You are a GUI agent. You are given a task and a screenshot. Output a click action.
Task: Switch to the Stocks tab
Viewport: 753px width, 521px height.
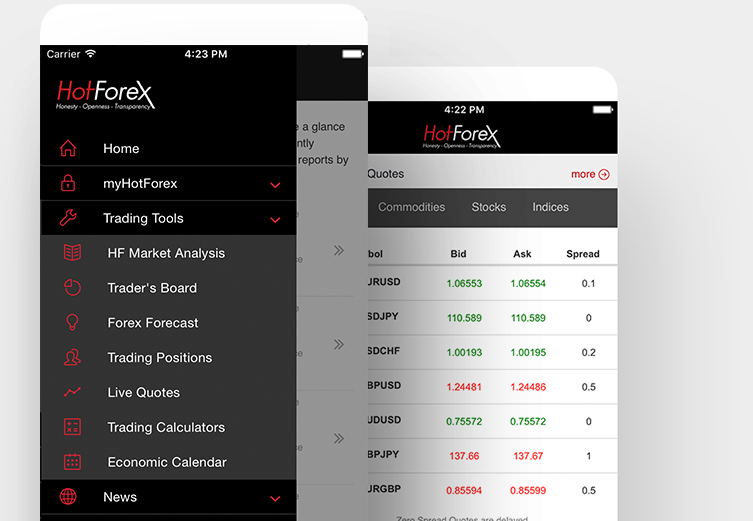click(x=488, y=207)
